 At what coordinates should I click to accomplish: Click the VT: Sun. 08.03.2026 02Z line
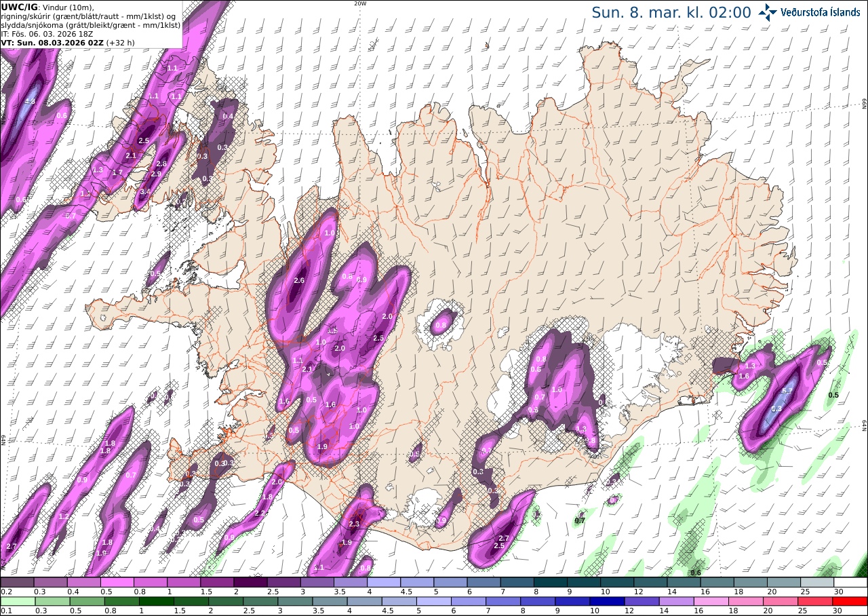tap(52, 42)
